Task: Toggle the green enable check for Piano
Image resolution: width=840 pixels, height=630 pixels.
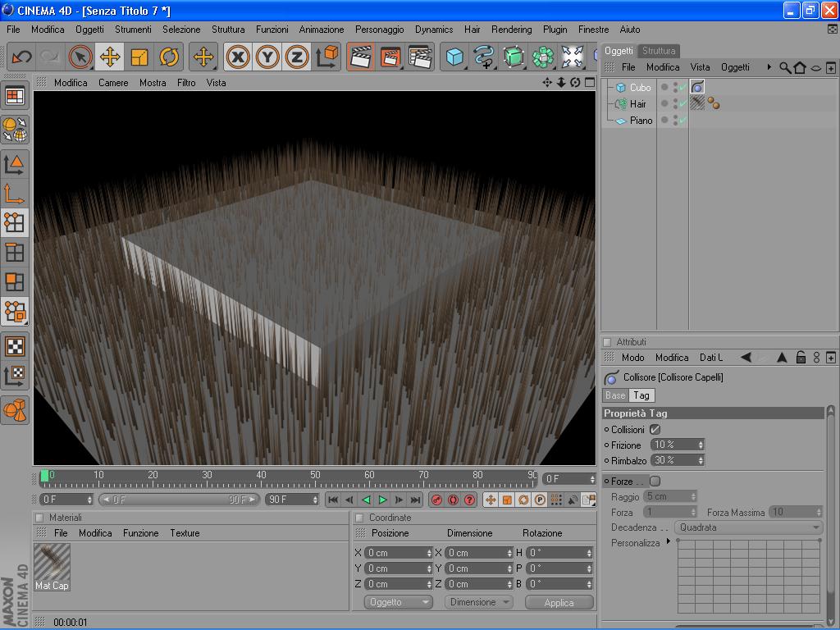Action: [682, 121]
